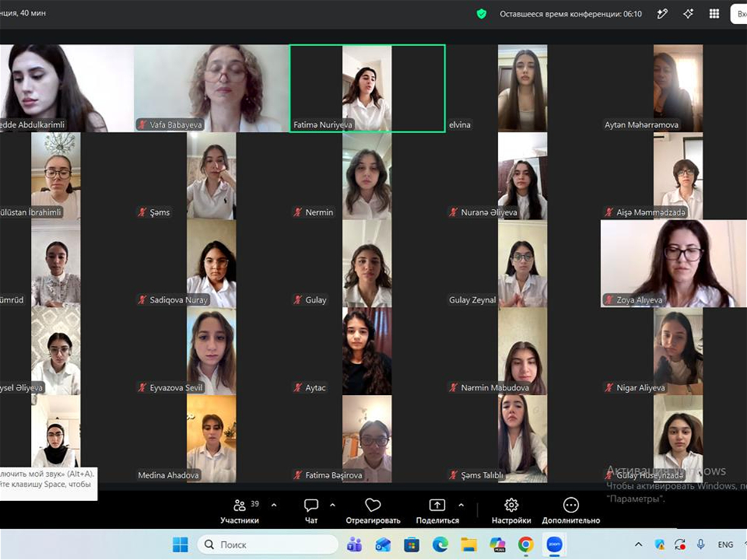Open Microsoft Store from the taskbar

click(411, 544)
